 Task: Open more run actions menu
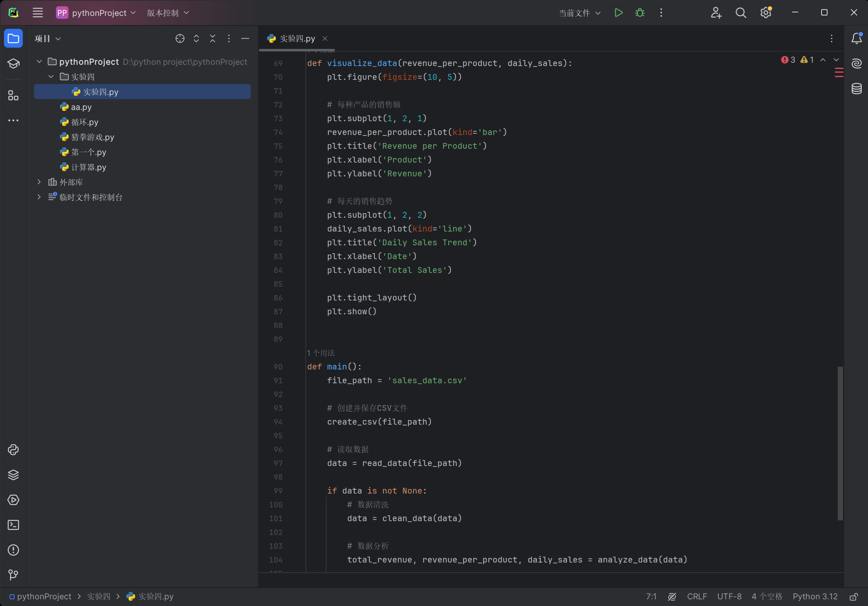click(661, 13)
